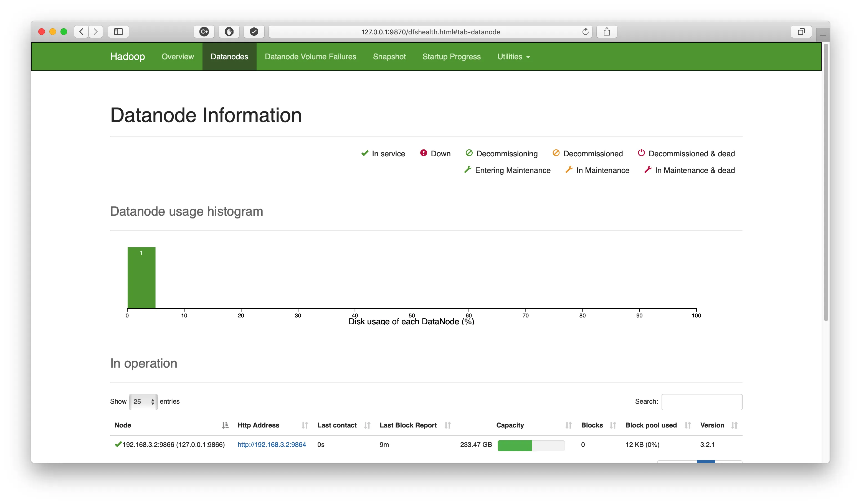
Task: Open the Datanode Volume Failures tab
Action: pyautogui.click(x=310, y=57)
